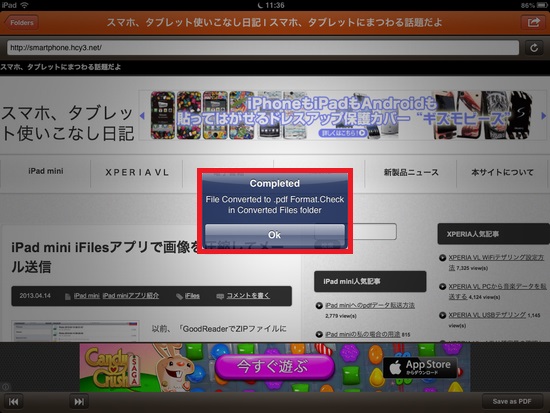Tap the iPad mini人気記事 sidebar header
The height and width of the screenshot is (413, 550).
370,281
